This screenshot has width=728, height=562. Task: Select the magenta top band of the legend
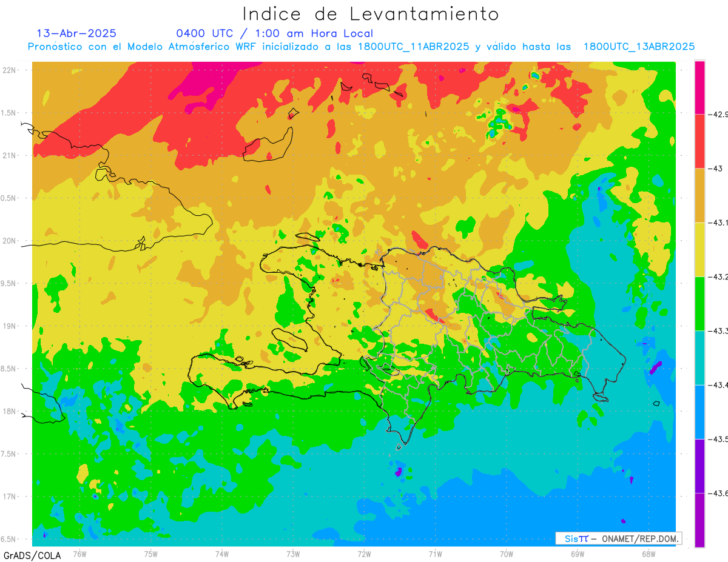click(x=699, y=87)
